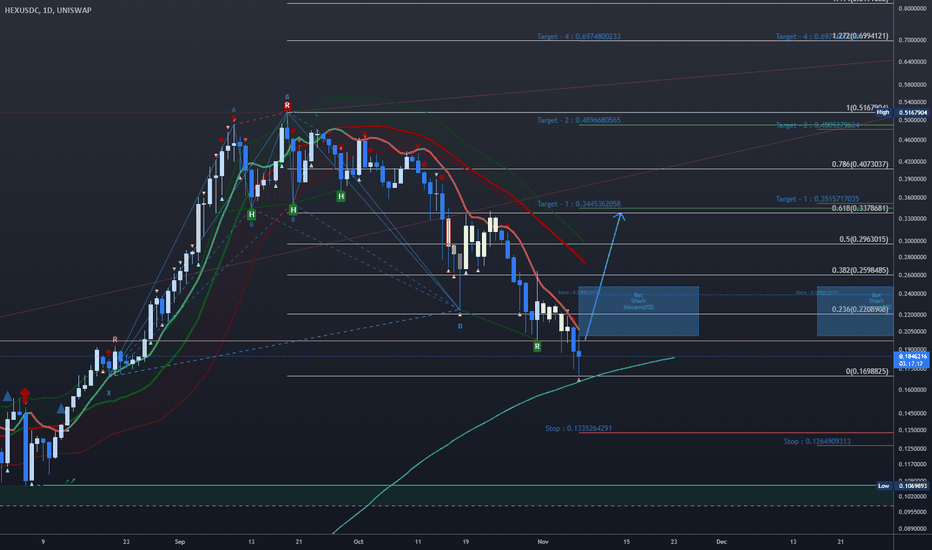Screen dimensions: 932x550
Task: Click the 0.2050000 price axis value
Action: pos(912,331)
